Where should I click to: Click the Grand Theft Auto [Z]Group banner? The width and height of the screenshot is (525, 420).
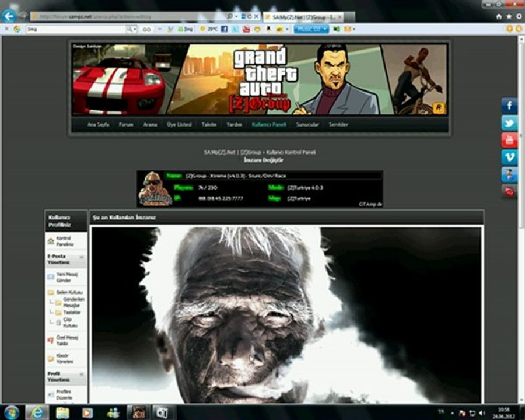point(260,79)
